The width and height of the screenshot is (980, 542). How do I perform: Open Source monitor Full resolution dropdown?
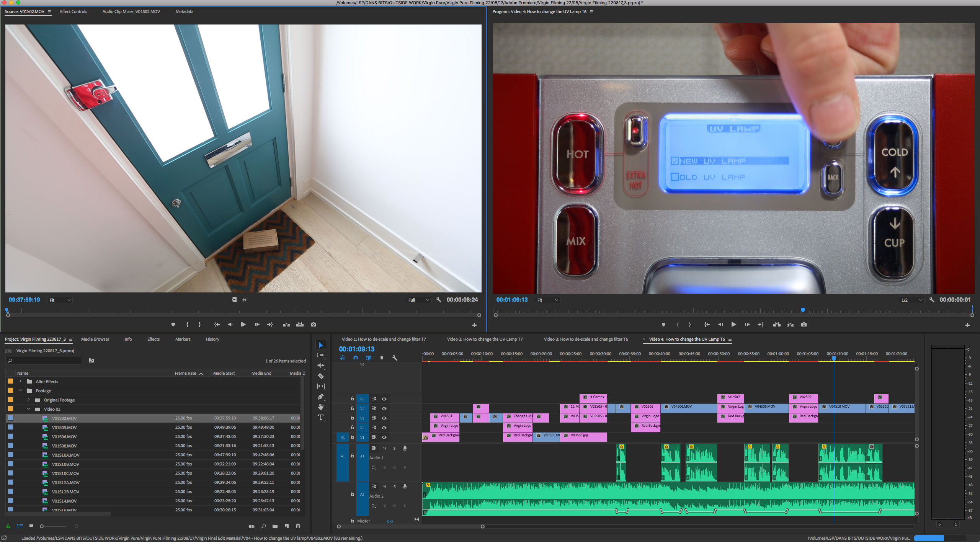(x=418, y=300)
